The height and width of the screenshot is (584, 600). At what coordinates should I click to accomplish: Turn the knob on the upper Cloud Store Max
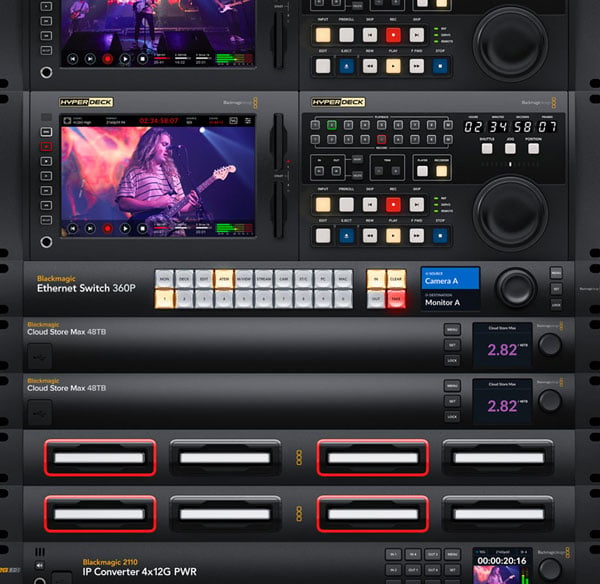550,344
